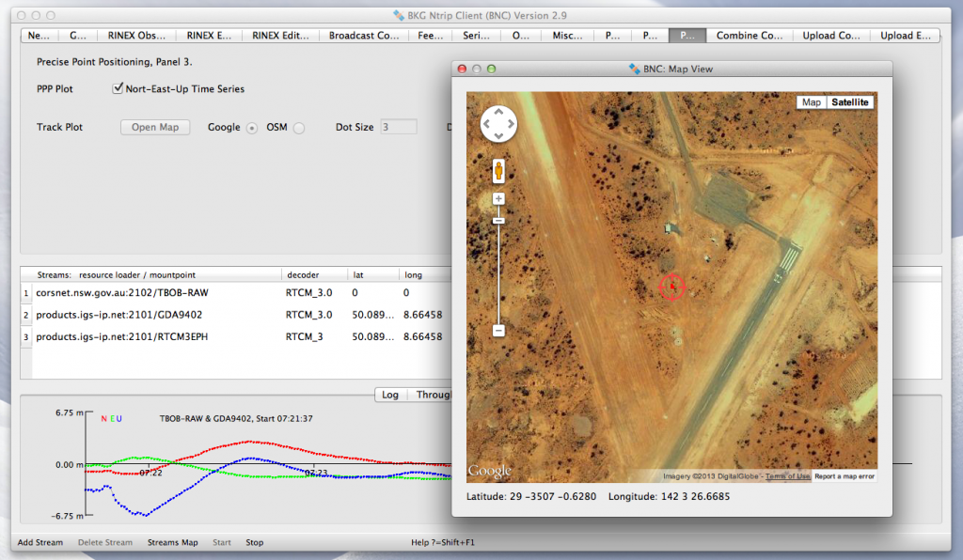Screen dimensions: 963x560
Task: Zoom in with the map plus button
Action: 498,198
